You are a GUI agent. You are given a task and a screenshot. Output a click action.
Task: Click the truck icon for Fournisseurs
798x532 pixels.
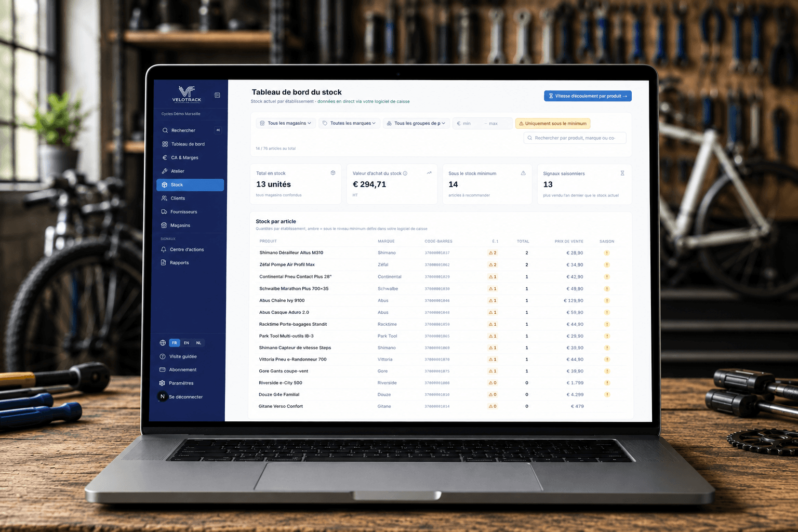point(164,212)
